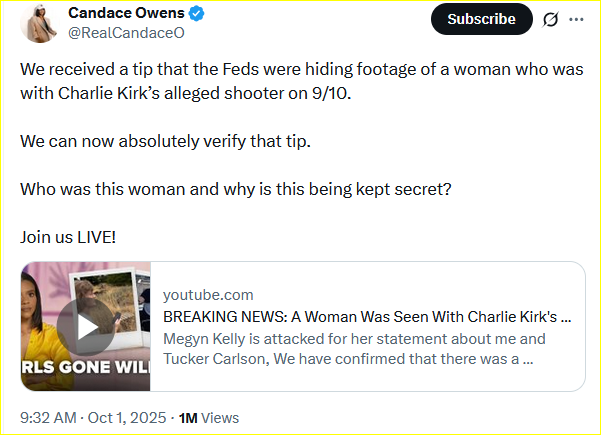View the 1M Views count
The height and width of the screenshot is (435, 601).
click(x=209, y=417)
